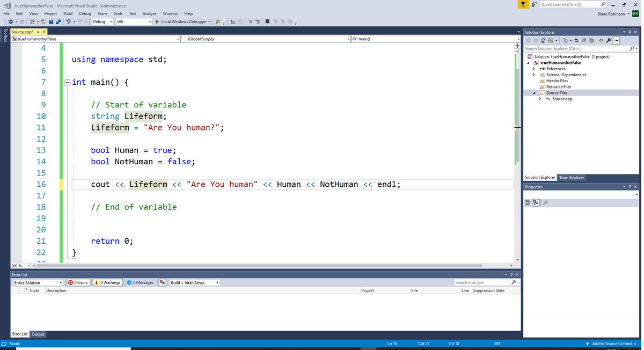Toggle the Show All Files icon
Screen dimensions: 644x350
pos(591,40)
